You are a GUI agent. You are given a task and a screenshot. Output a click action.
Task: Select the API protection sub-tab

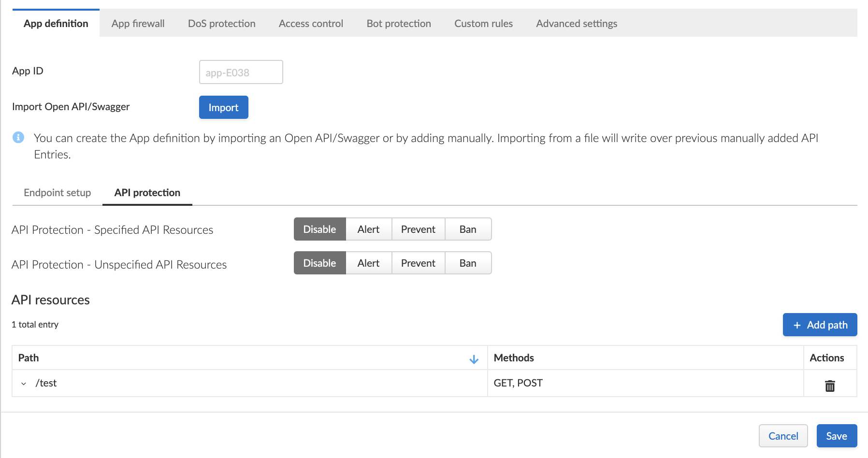click(147, 192)
